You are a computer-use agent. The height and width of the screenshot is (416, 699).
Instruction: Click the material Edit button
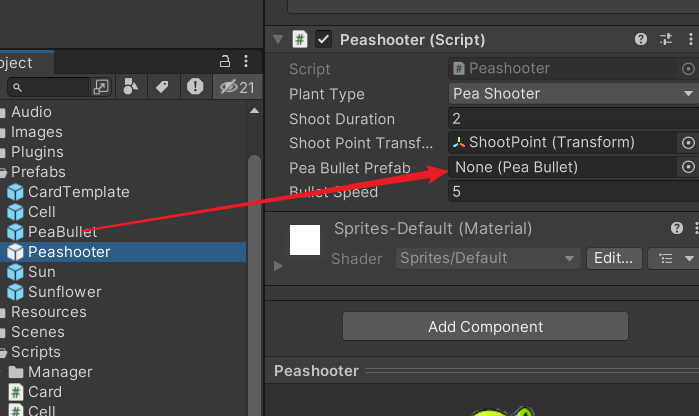pos(613,258)
